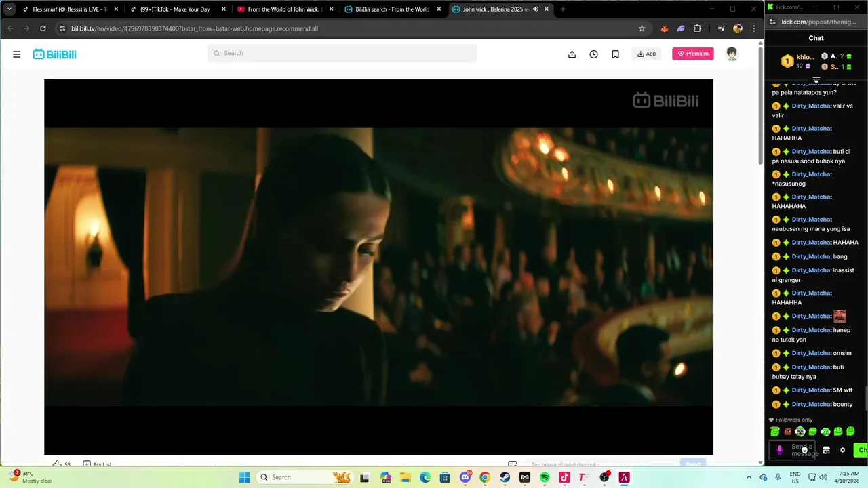Click the purple microphone icon in chat box

(780, 449)
